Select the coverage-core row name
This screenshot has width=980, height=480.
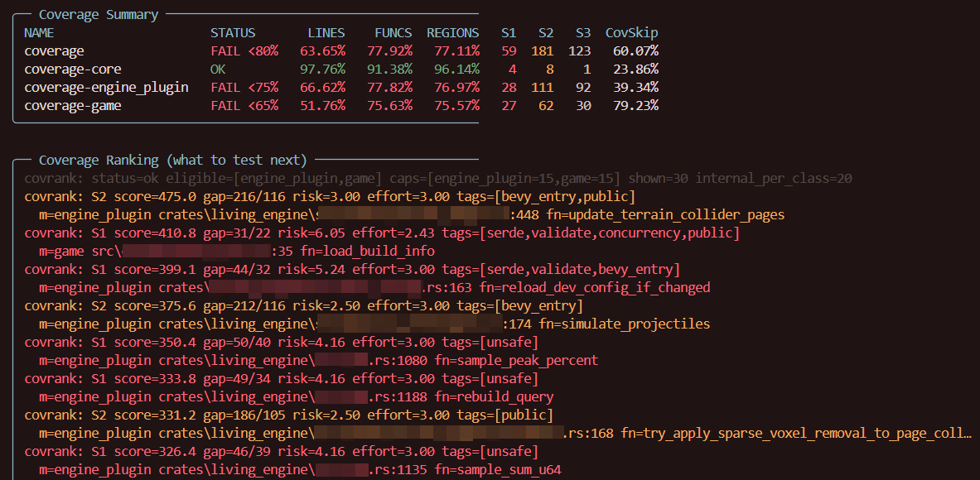72,70
